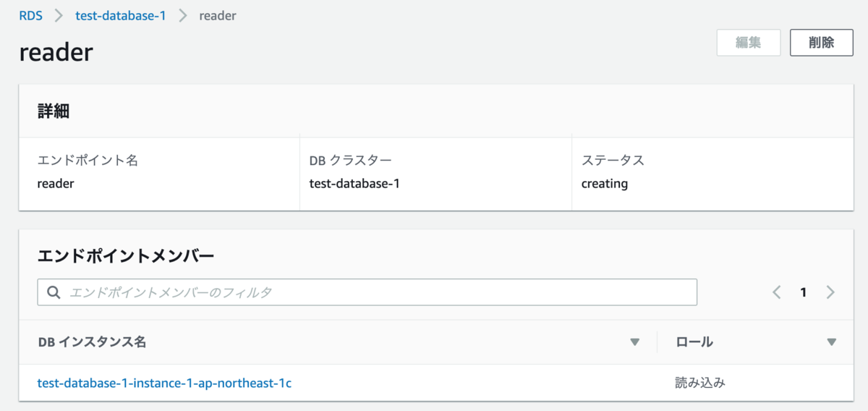Navigate to test-database-1 in the breadcrumb
Image resolution: width=868 pixels, height=411 pixels.
pos(120,15)
